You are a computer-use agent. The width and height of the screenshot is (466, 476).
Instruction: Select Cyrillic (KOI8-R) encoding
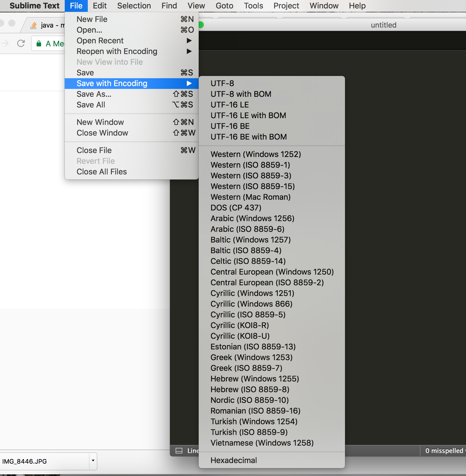[x=272, y=325]
